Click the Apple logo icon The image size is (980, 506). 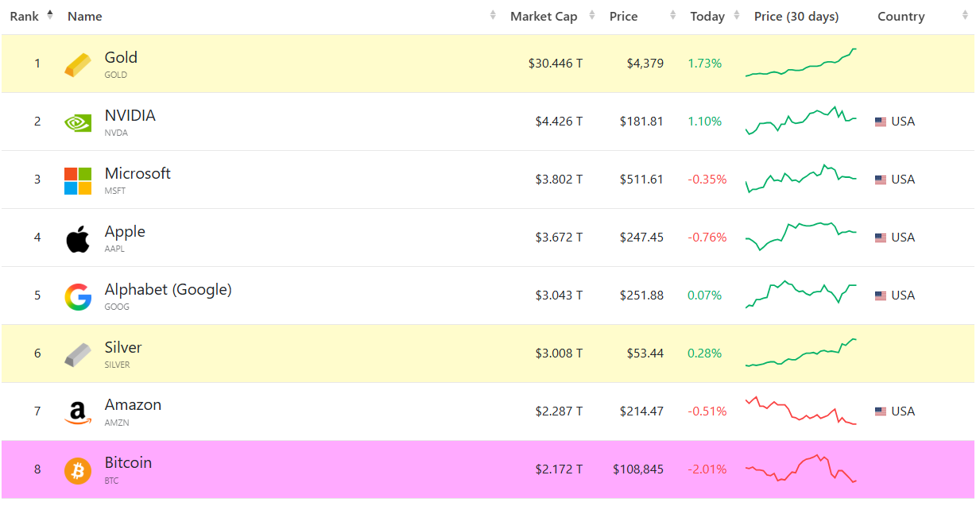pos(78,238)
